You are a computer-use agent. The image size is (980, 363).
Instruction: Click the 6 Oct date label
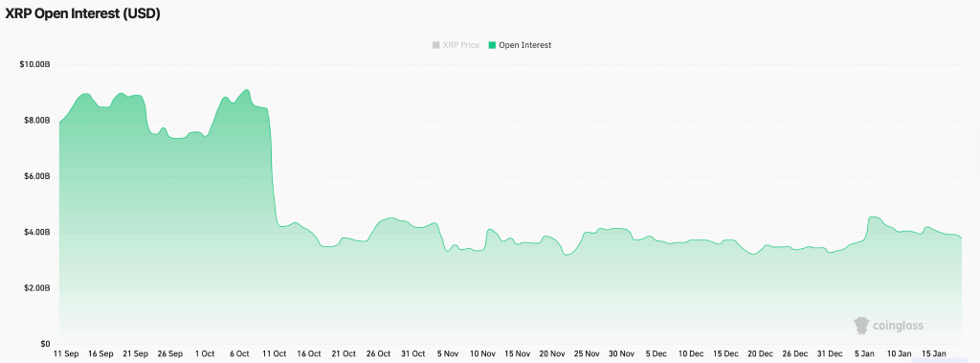tap(239, 354)
